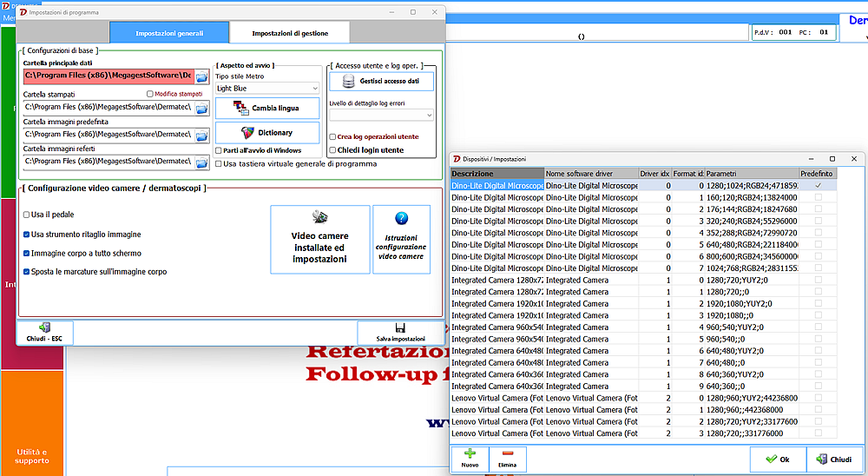Browse folder for Cartella immagini referti
The image size is (868, 476).
[x=201, y=162]
